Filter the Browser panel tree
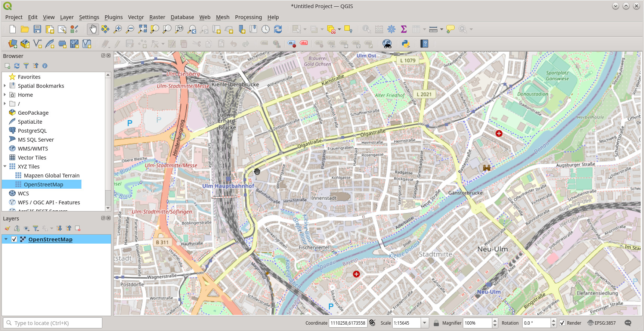Screen dimensions: 644x331 [26, 66]
